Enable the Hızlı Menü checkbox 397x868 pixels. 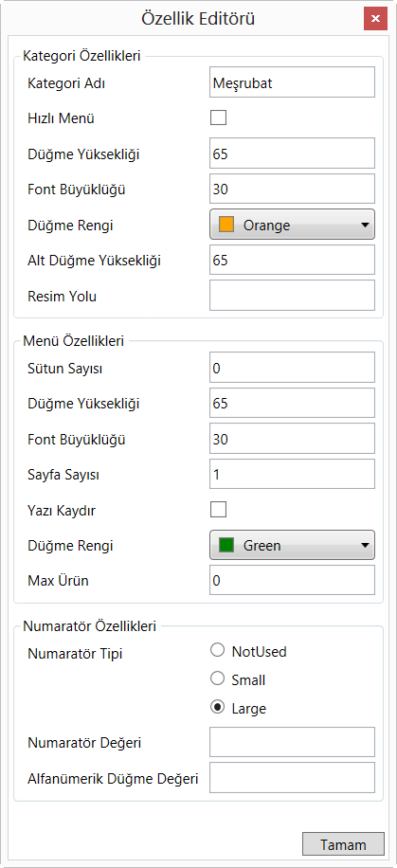click(218, 118)
